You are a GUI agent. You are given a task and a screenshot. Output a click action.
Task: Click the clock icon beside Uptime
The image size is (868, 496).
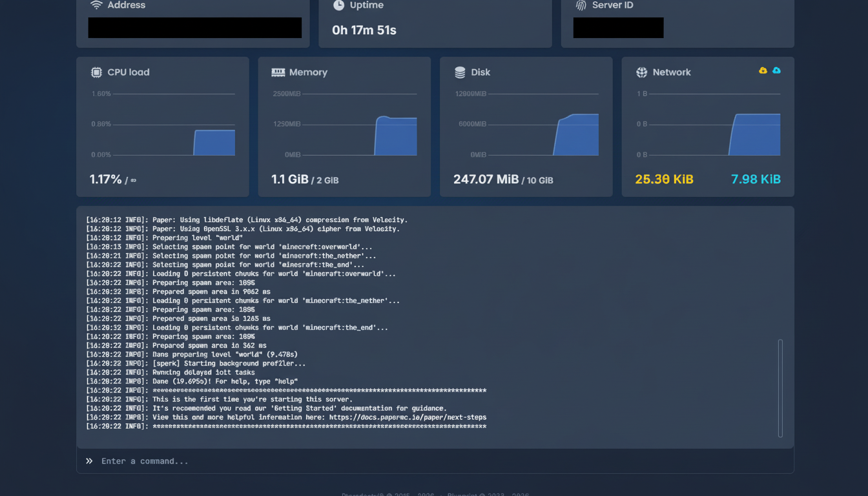[338, 5]
